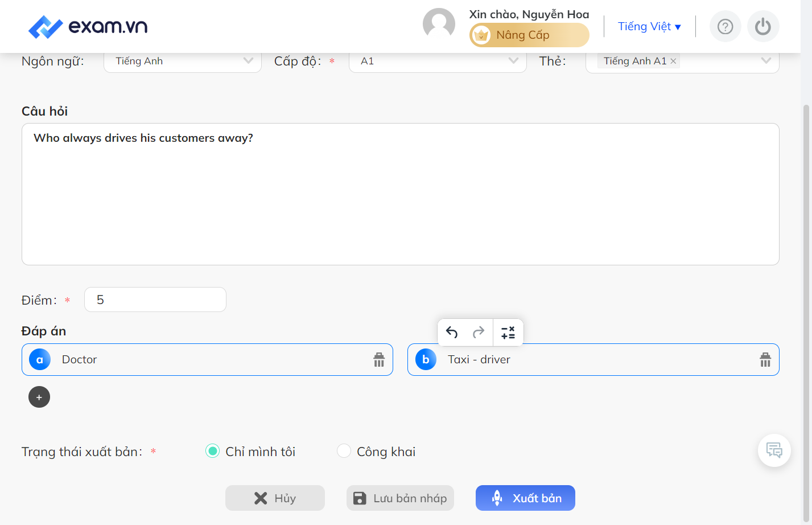Open the chat support bubble icon
The image size is (812, 525).
click(x=774, y=450)
